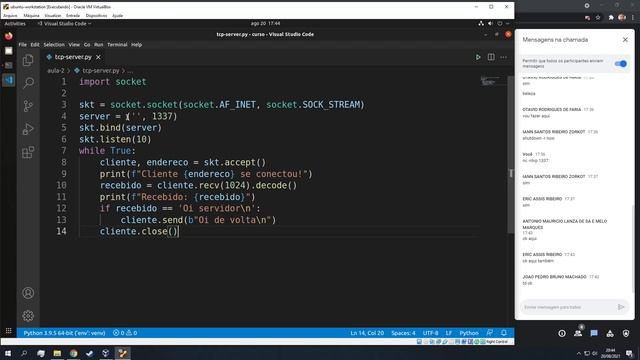Toggle the allow participants to send messages switch
This screenshot has width=640, height=360.
tap(620, 64)
